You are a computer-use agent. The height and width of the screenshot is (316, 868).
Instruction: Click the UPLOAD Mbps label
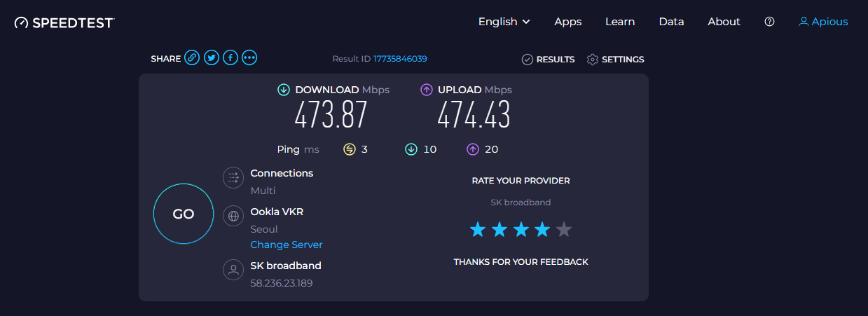[475, 90]
